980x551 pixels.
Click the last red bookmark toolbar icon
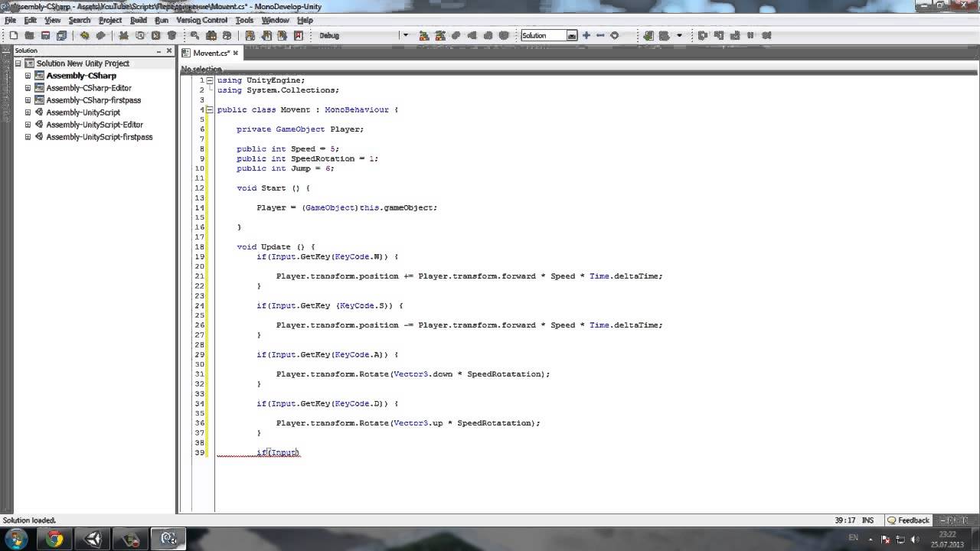click(x=299, y=35)
